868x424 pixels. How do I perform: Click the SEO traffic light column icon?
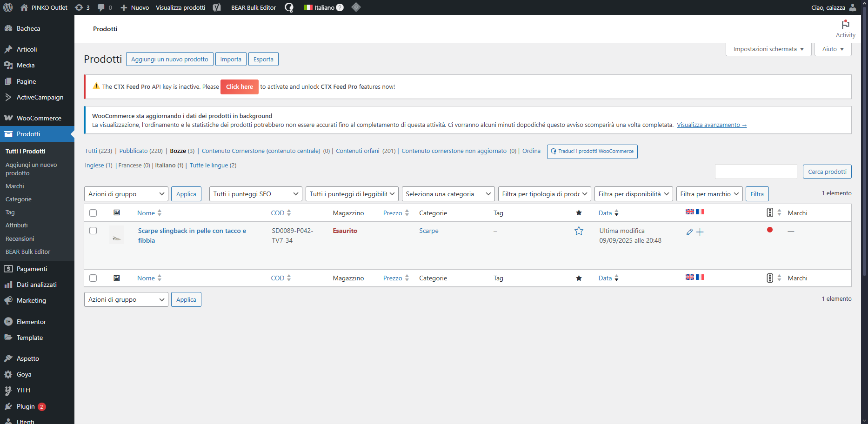coord(770,212)
